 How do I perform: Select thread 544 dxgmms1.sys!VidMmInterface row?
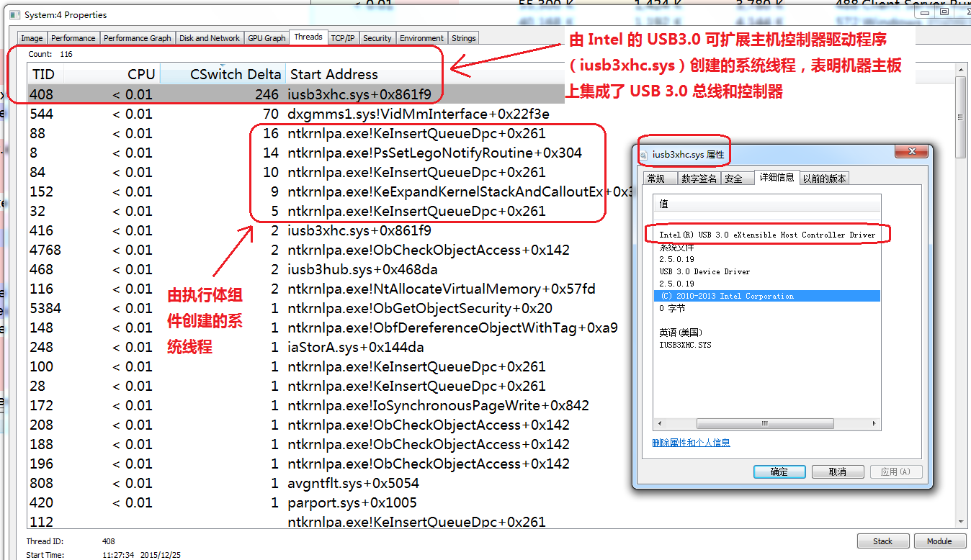point(296,114)
